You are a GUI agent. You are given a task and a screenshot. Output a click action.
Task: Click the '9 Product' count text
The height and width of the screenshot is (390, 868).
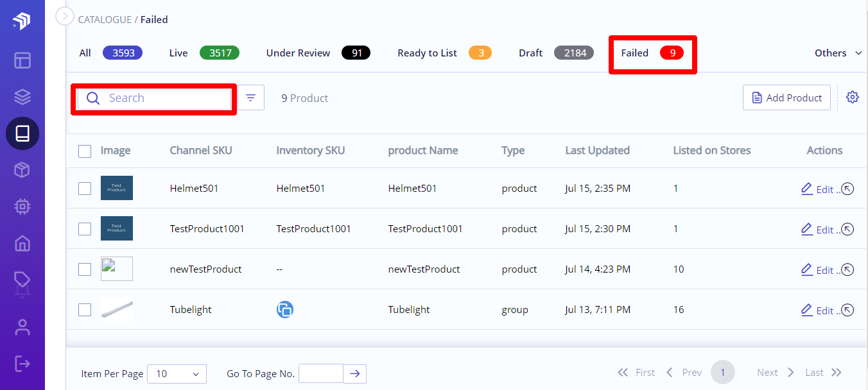point(305,98)
